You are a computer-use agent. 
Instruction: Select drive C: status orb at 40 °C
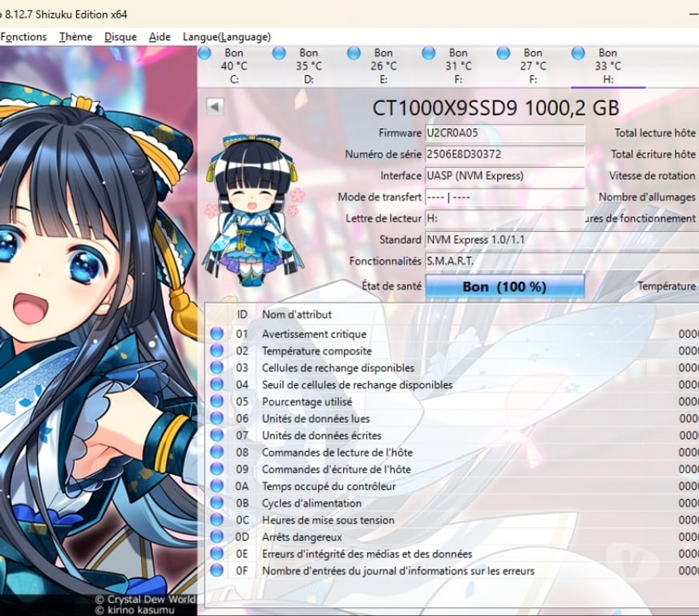pos(204,54)
